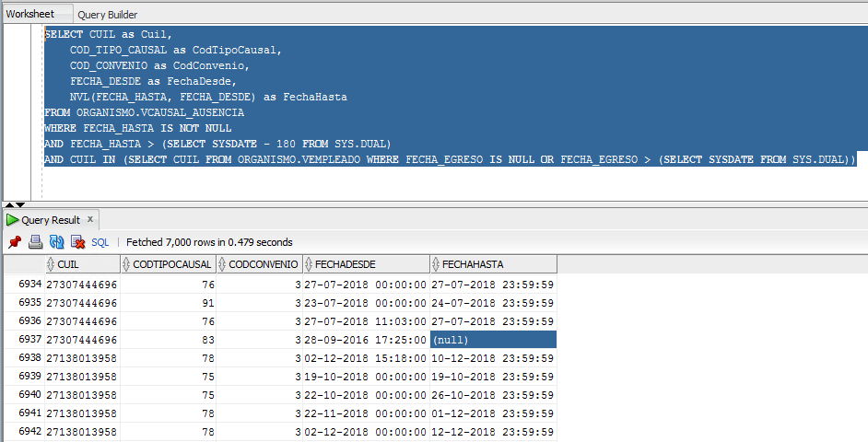Expand the editor pane with the down arrow
The width and height of the screenshot is (868, 442).
pyautogui.click(x=18, y=204)
